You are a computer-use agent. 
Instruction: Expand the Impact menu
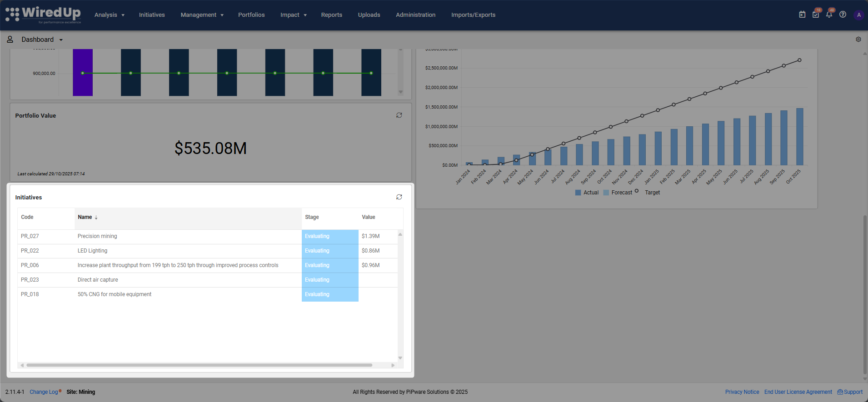294,15
